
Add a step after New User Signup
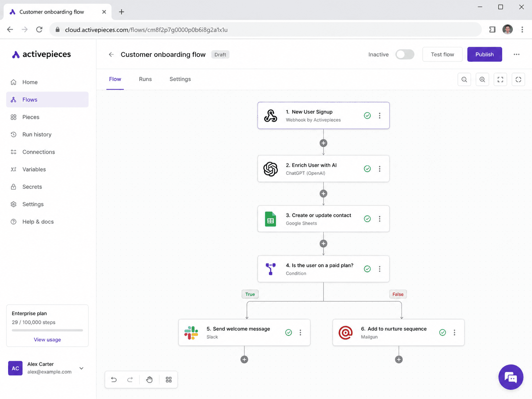[x=323, y=143]
